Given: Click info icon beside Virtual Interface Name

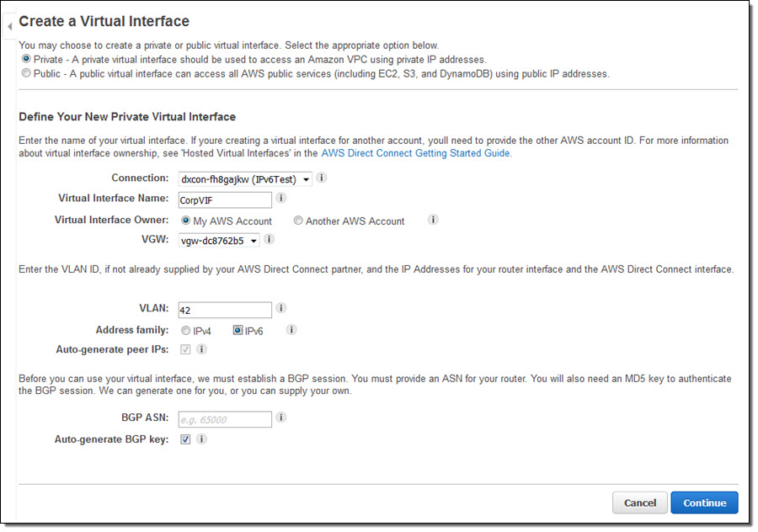Looking at the screenshot, I should point(281,199).
